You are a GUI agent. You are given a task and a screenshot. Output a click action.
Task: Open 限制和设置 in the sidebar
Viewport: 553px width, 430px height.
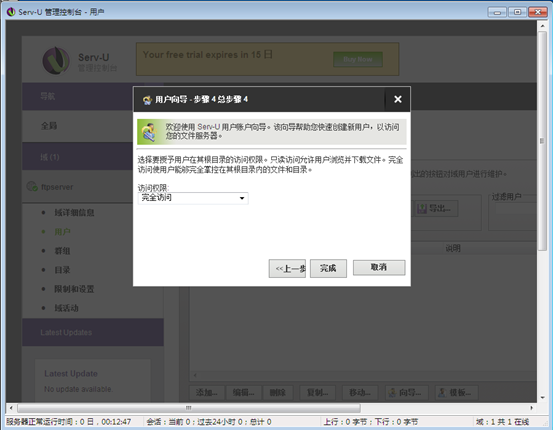tap(74, 289)
